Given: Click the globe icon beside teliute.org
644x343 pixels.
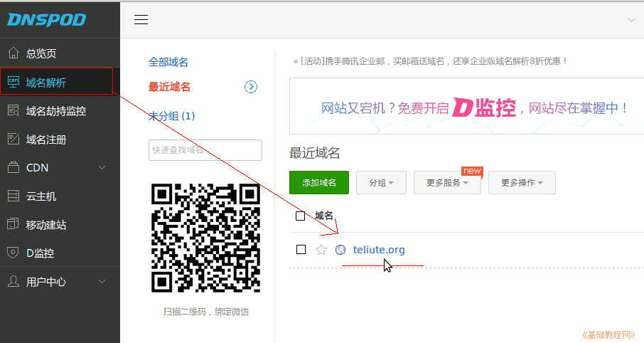Looking at the screenshot, I should click(x=340, y=250).
